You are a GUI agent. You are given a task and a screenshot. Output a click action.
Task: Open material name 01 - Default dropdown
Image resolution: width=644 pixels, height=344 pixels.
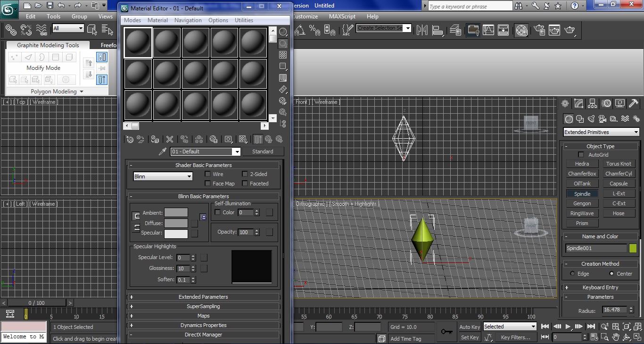click(206, 151)
